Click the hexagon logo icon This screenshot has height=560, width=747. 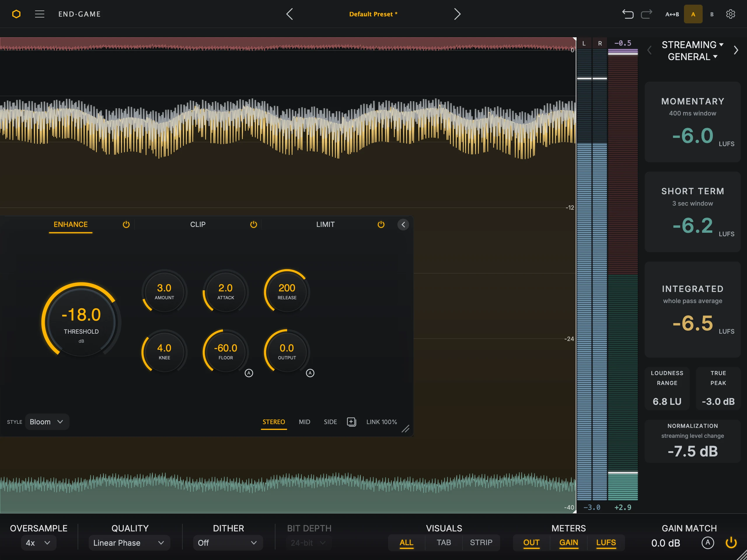point(16,14)
